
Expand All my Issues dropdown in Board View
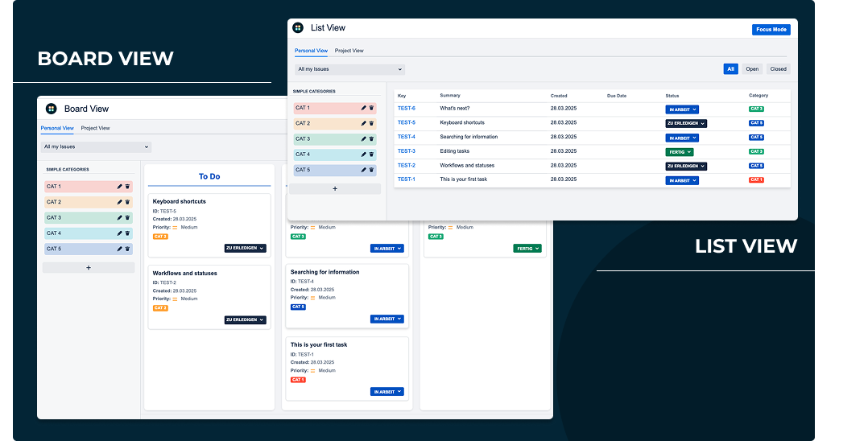(x=97, y=146)
